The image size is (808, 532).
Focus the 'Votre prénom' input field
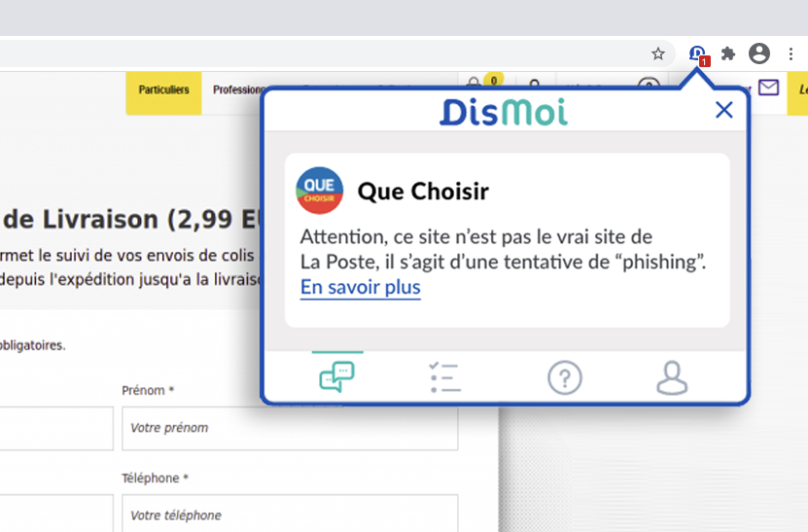pyautogui.click(x=290, y=428)
